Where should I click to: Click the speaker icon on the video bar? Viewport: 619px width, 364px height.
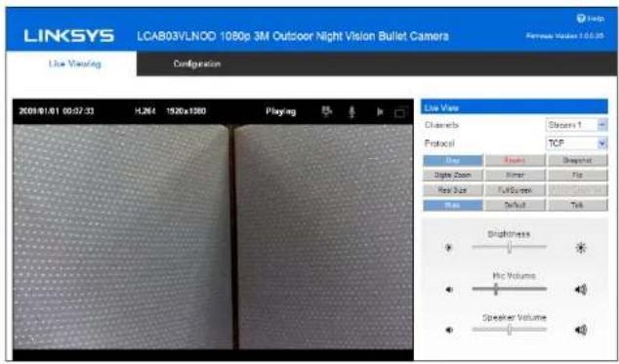pos(380,112)
